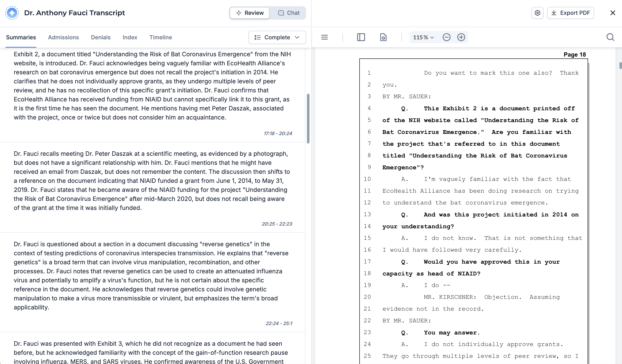Open search with the magnifier icon
622x364 pixels.
[x=610, y=37]
